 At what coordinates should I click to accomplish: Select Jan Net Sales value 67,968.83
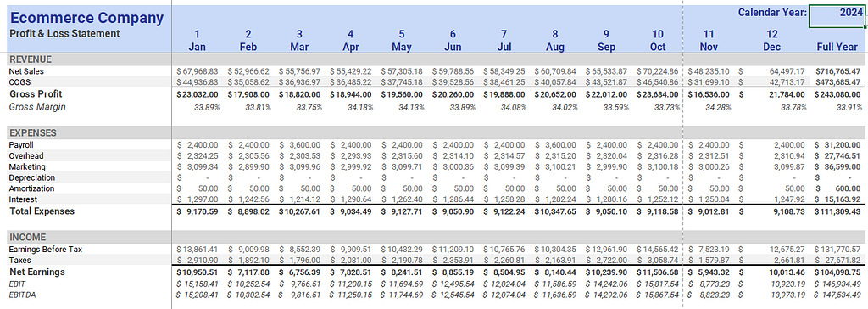pos(197,71)
